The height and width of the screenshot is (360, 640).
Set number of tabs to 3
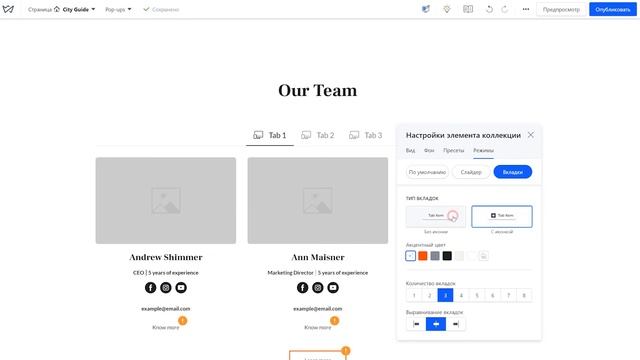coord(445,295)
